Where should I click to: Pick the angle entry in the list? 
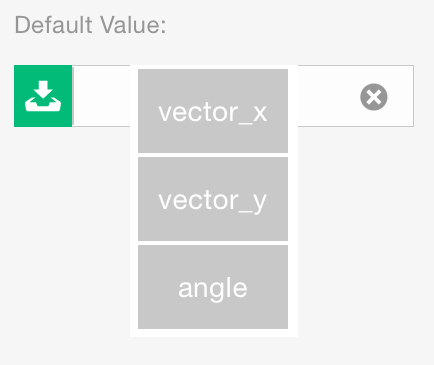point(213,287)
